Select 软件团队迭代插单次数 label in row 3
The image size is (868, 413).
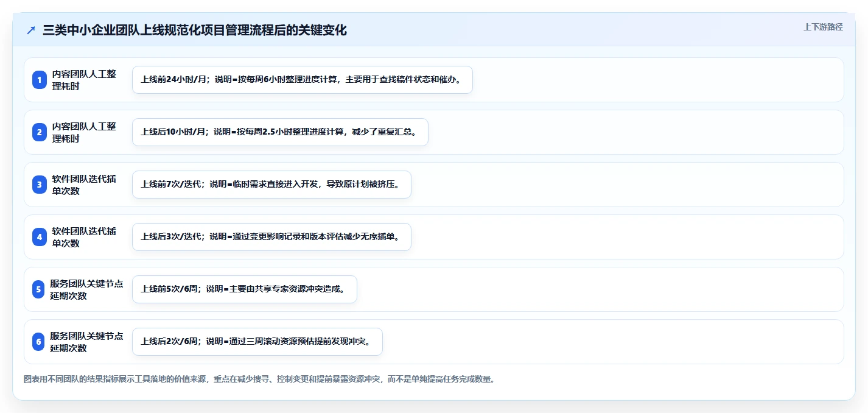[x=84, y=185]
